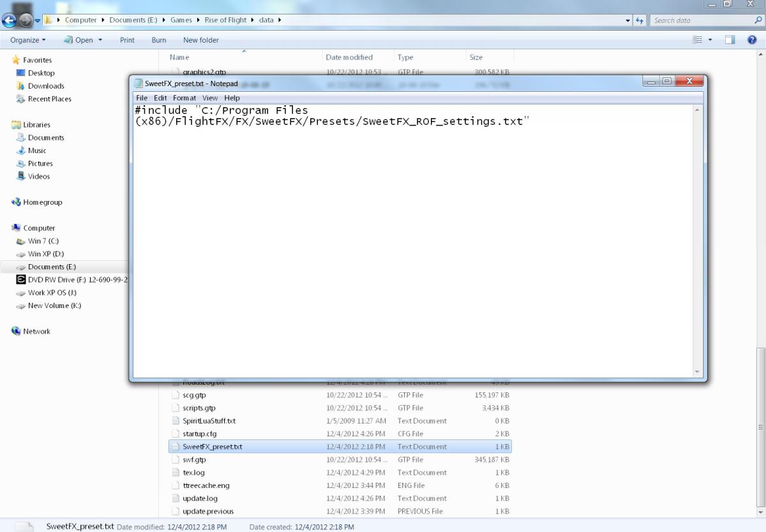This screenshot has width=766, height=532.
Task: Click the Notepad scrollbar down arrow
Action: tap(697, 371)
